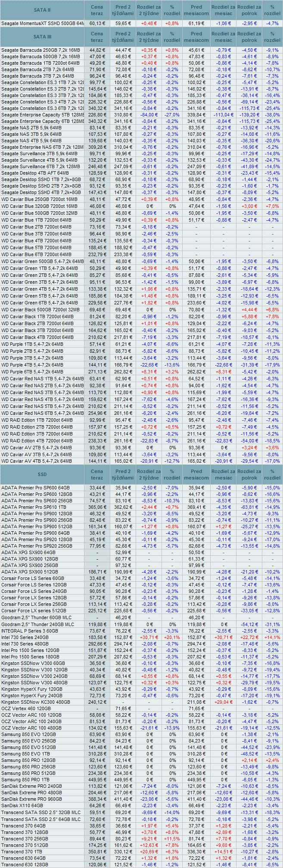This screenshot has height=868, width=283.
Task: Select INTEGRAL P Series 3 60GB name
Action: (29, 630)
